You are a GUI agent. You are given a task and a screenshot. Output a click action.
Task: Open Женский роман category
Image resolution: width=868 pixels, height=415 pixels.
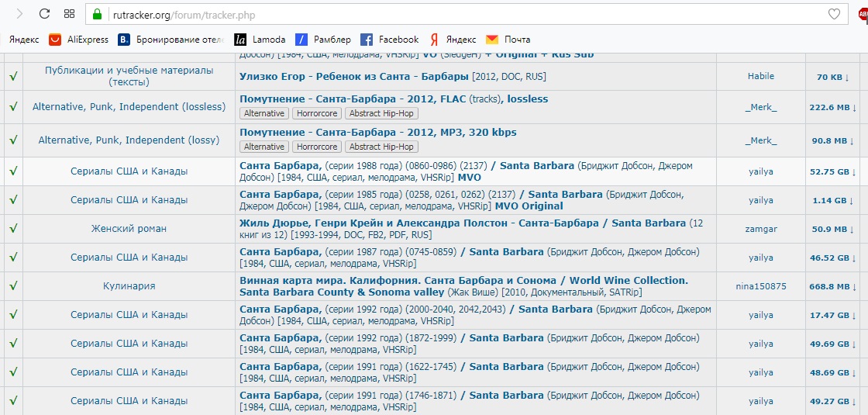(129, 228)
